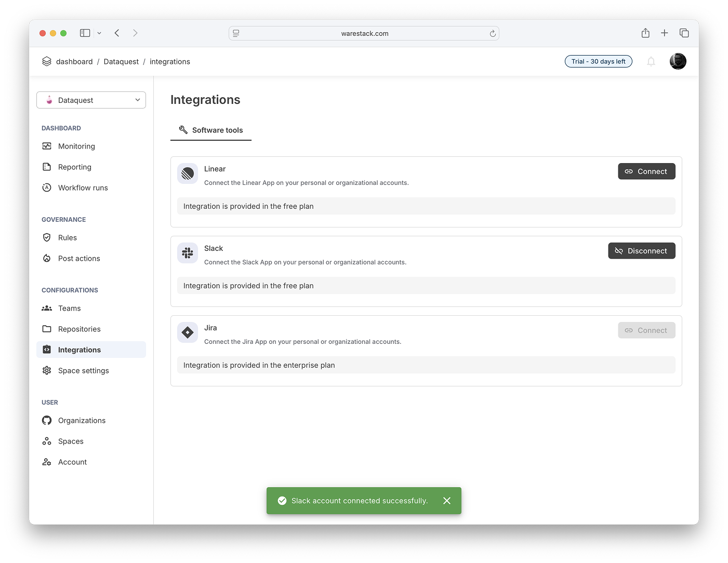Click the warestack.com address bar

(x=364, y=34)
